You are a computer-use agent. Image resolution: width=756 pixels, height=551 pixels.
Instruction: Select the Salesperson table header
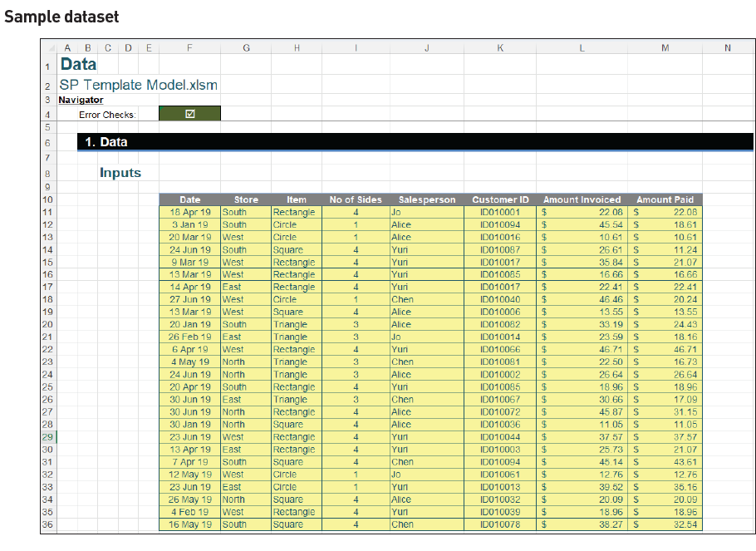coord(426,199)
